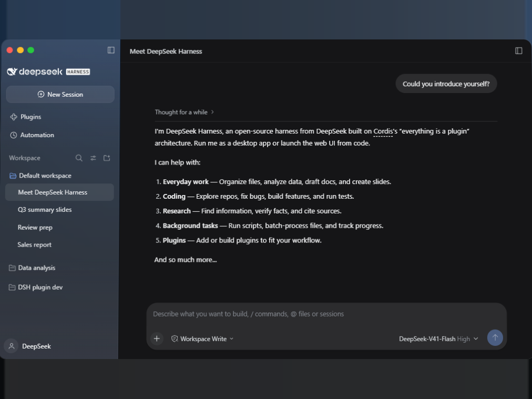Click the 'And so much more...' text
Viewport: 532px width, 399px height.
tap(186, 260)
